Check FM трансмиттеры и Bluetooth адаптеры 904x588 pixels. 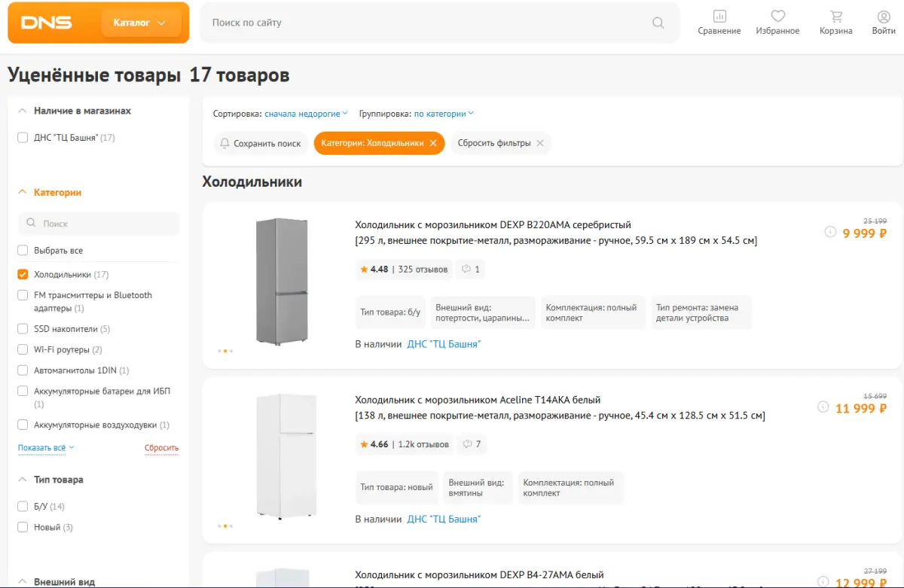pyautogui.click(x=23, y=295)
